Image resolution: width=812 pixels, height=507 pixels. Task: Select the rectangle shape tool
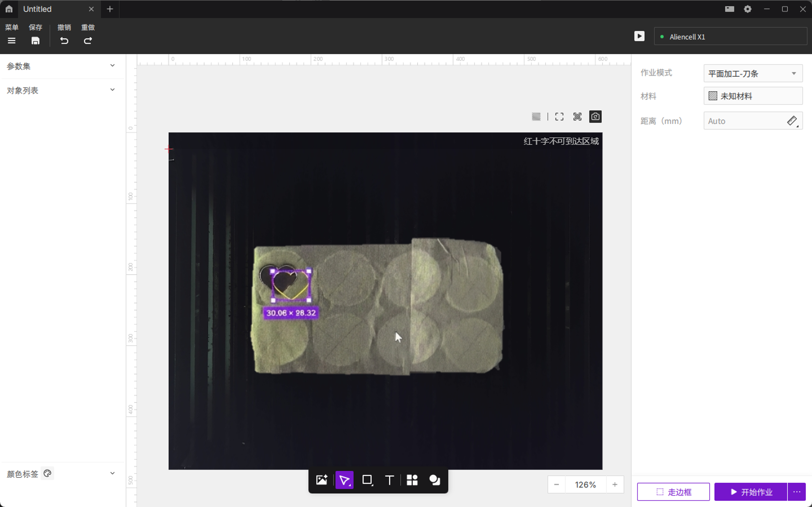coord(367,480)
